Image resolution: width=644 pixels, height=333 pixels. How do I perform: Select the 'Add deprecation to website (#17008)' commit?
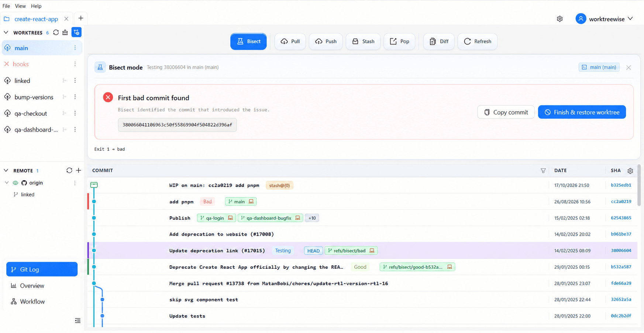(x=362, y=234)
